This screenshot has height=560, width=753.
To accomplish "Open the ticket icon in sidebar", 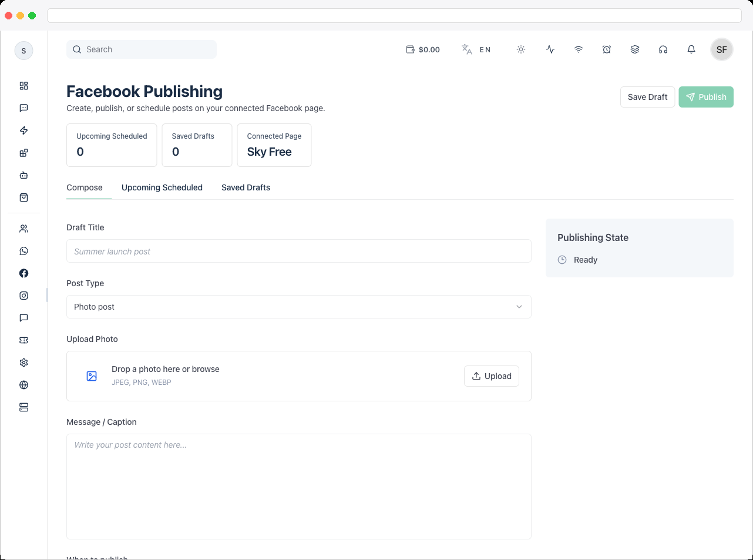I will pos(23,340).
